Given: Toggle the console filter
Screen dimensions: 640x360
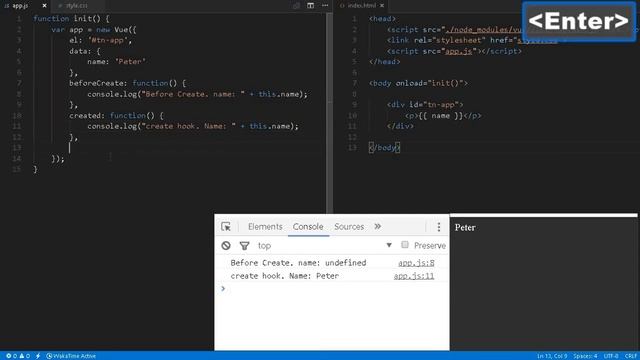Looking at the screenshot, I should 244,245.
